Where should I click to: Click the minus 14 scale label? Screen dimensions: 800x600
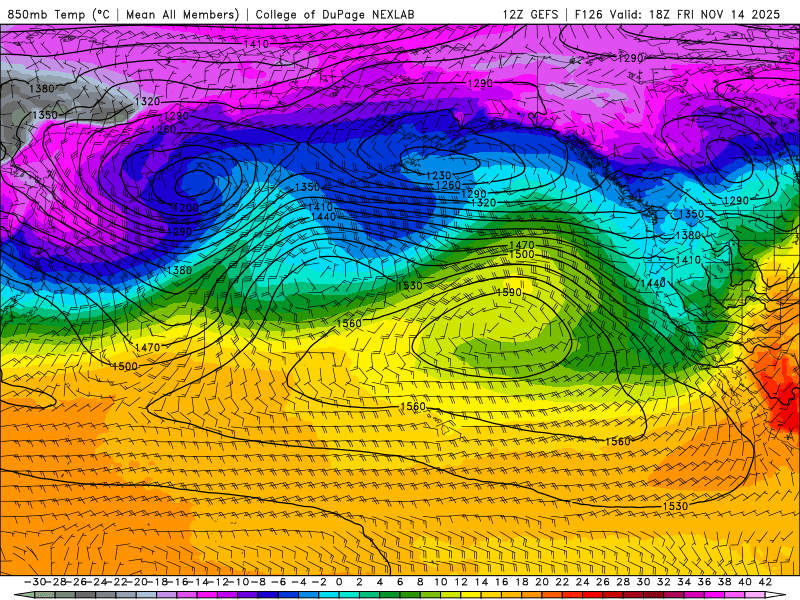coord(198,582)
